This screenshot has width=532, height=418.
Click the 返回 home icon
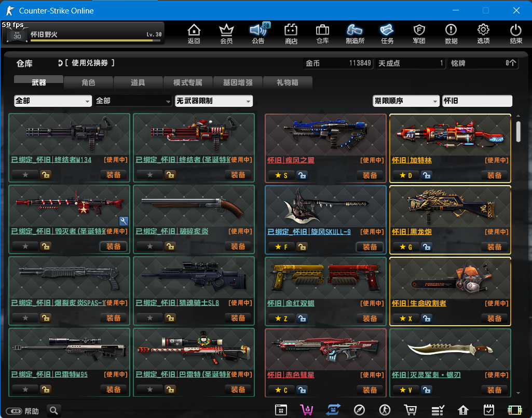[194, 34]
